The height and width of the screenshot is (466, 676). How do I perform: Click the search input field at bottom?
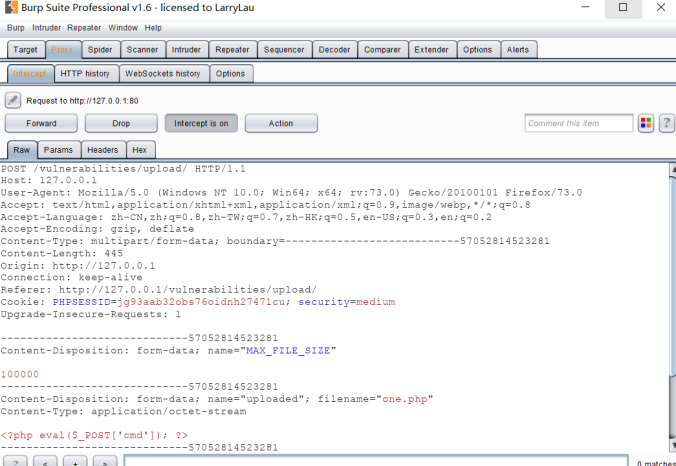[x=376, y=460]
